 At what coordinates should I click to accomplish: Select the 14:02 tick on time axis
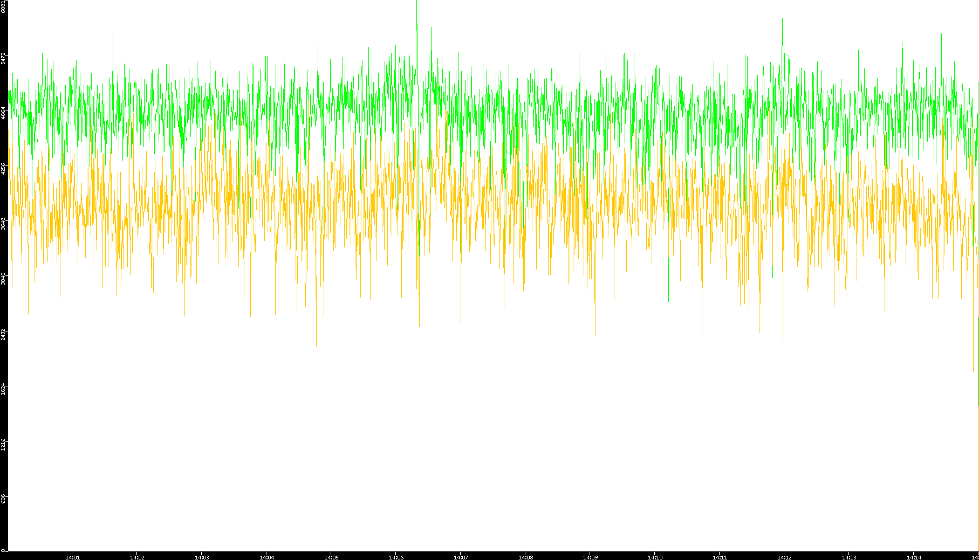[137, 557]
